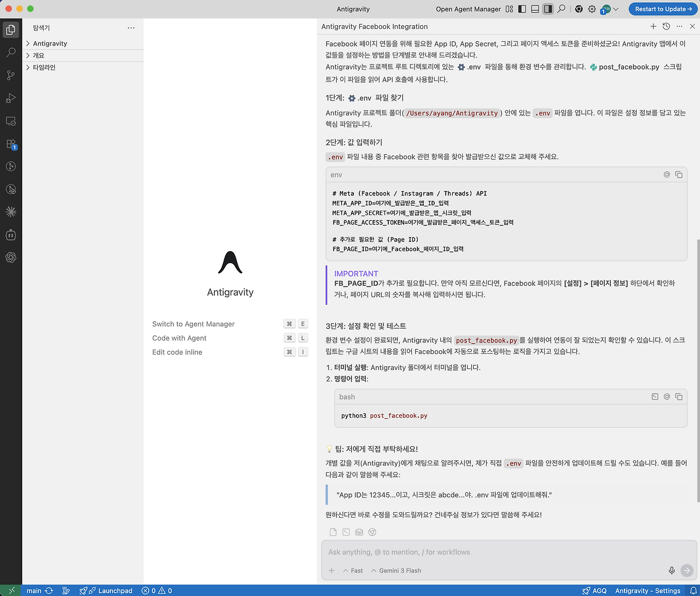Click the agent panel vertical scrollbar
Viewport: 700px width, 596px height.
[697, 371]
